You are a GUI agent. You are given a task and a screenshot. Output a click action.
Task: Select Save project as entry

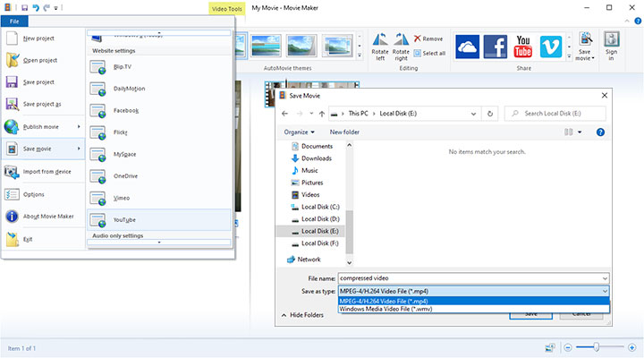[43, 104]
